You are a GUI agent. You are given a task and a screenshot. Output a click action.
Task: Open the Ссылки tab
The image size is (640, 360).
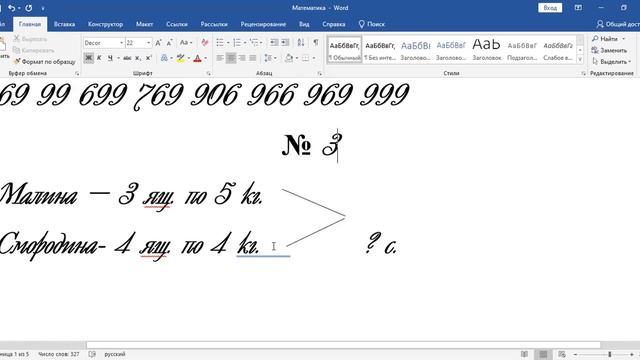click(x=177, y=24)
